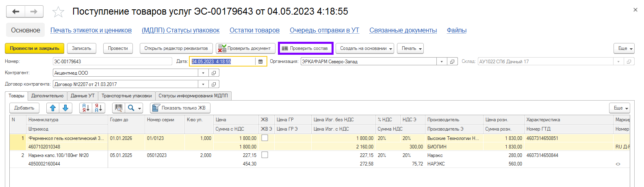Sort table rows in ascending order

86,108
